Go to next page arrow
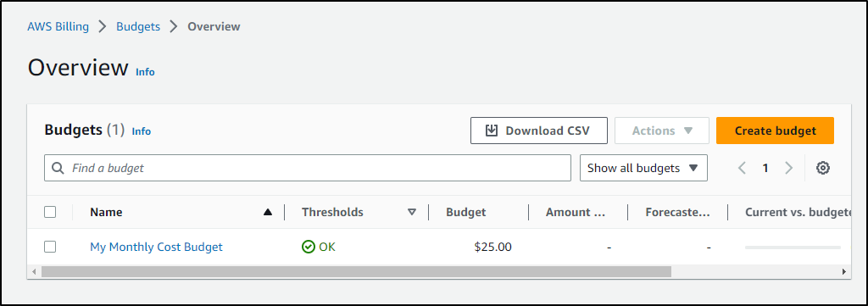 click(789, 168)
